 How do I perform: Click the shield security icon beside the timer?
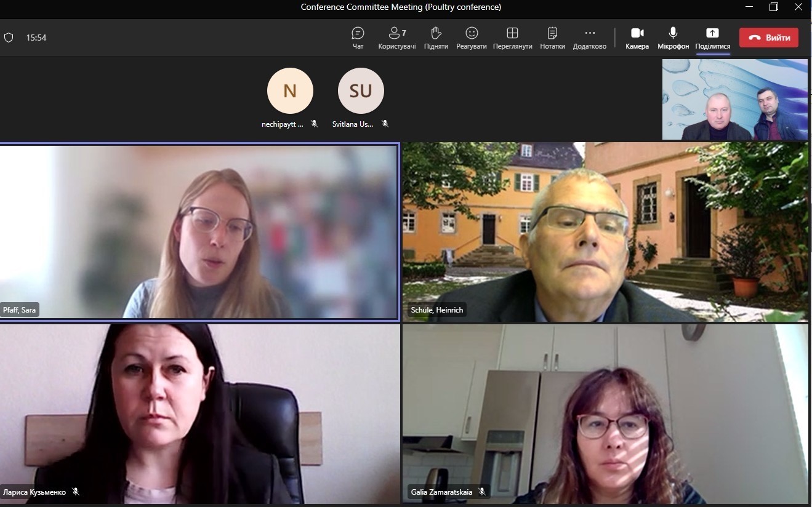pos(9,38)
